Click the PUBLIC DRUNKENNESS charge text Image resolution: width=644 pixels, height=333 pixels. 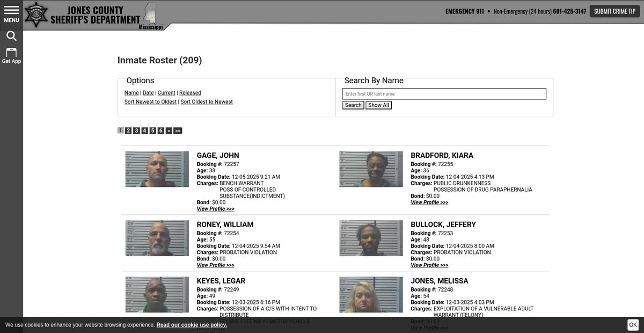[x=462, y=184]
